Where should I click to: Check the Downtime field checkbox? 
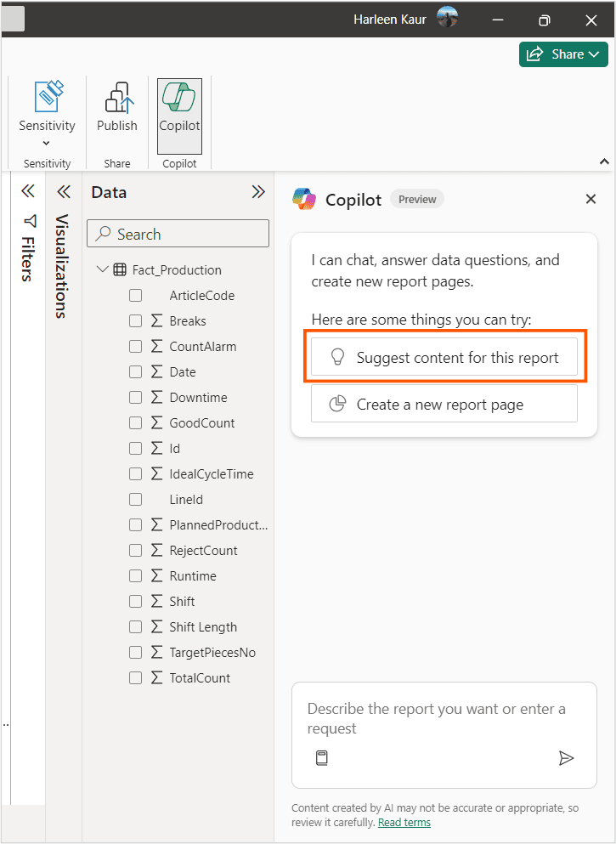click(136, 398)
